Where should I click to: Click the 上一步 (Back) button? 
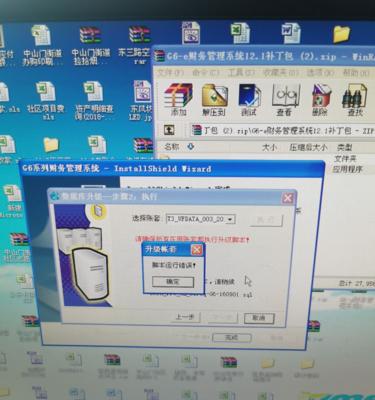click(187, 317)
